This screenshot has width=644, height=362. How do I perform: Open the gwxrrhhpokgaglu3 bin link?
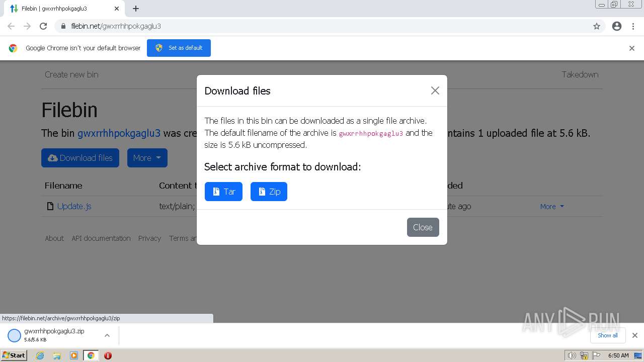119,133
